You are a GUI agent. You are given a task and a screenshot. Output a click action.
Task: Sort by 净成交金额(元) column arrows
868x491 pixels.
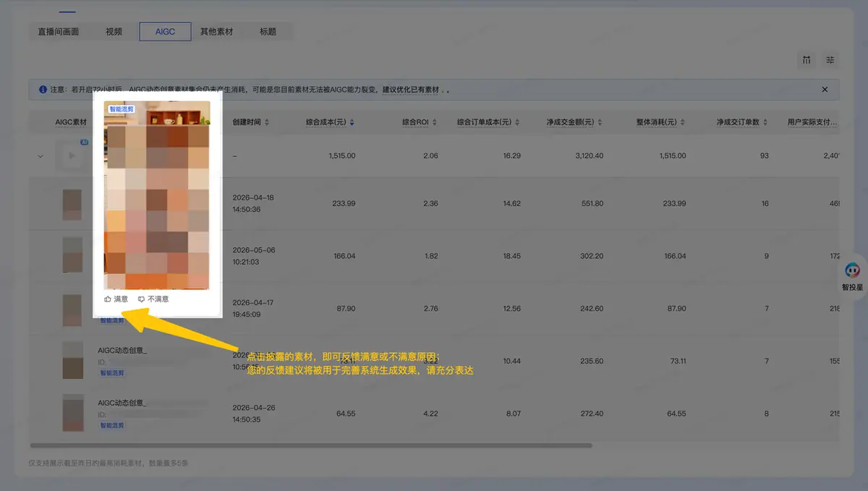600,122
